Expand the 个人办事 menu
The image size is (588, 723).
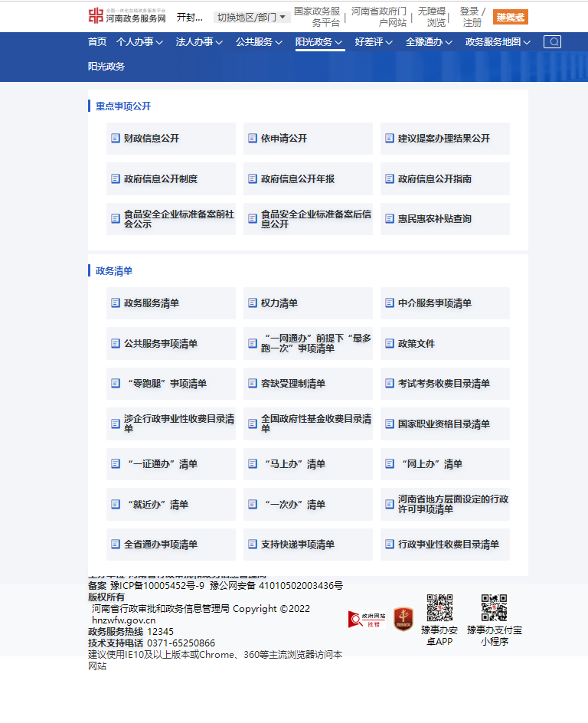139,42
